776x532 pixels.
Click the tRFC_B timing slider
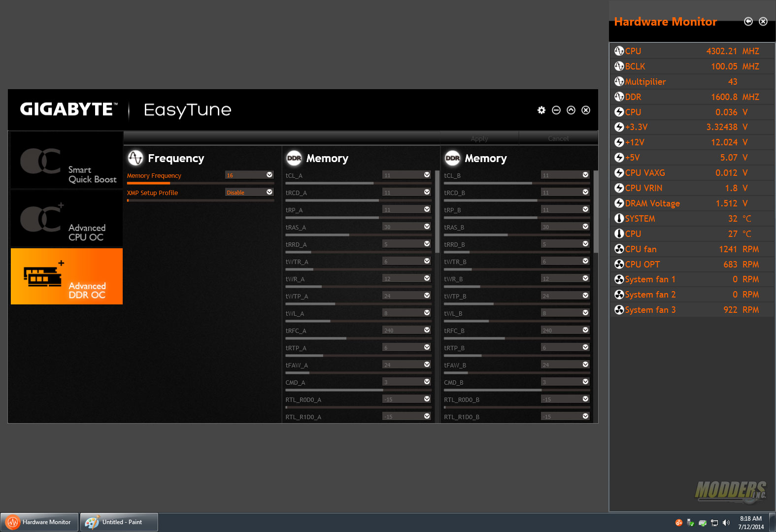(x=517, y=338)
